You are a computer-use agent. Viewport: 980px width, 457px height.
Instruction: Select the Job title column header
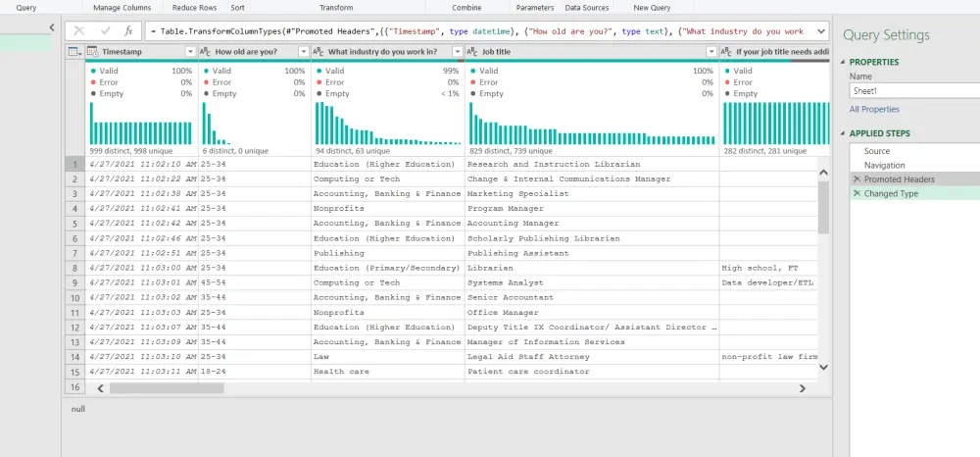pos(592,51)
